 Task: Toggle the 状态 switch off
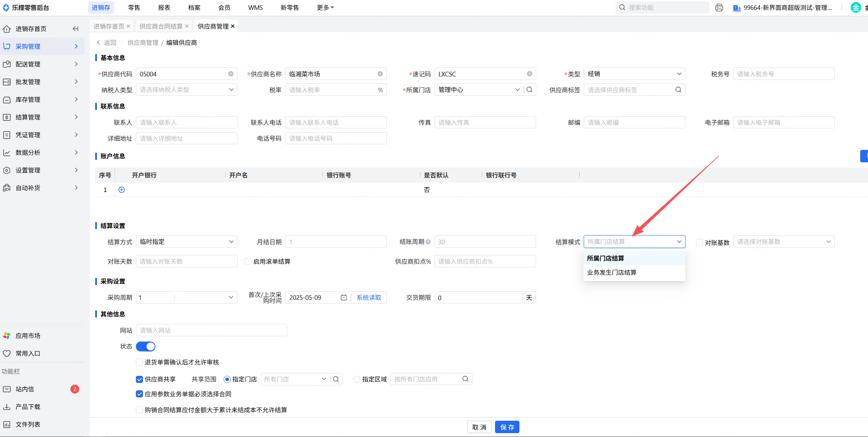click(x=146, y=346)
